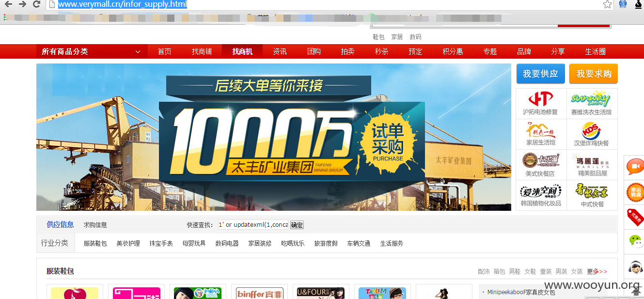Click the browser address bar URL

pos(122,4)
